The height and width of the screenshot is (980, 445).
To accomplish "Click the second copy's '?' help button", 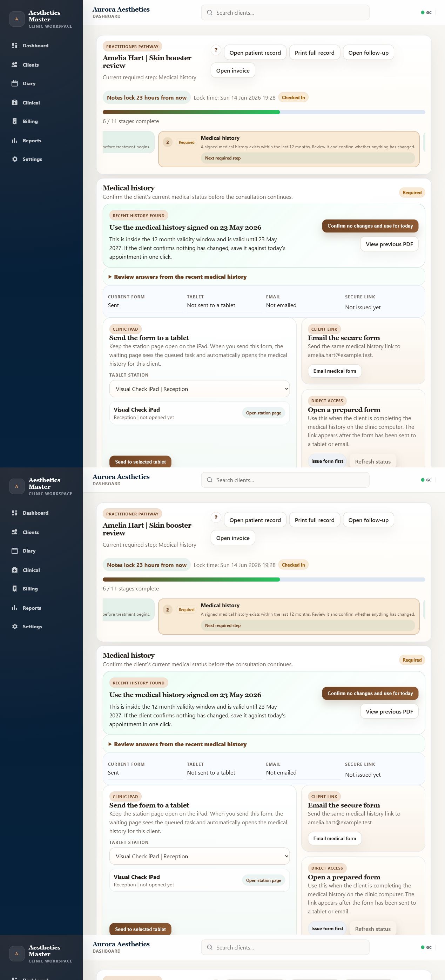I will 216,517.
